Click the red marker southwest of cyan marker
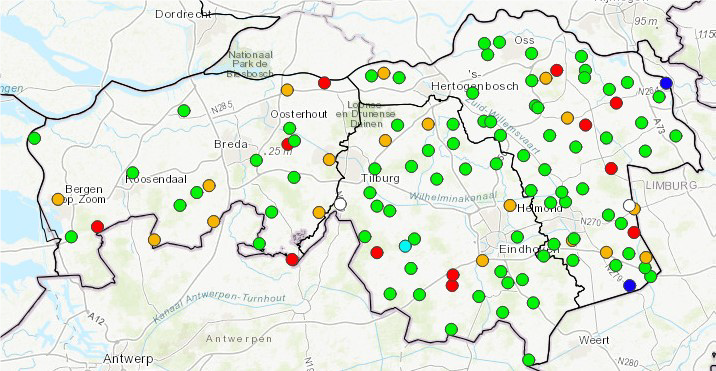The image size is (716, 371). [x=377, y=252]
